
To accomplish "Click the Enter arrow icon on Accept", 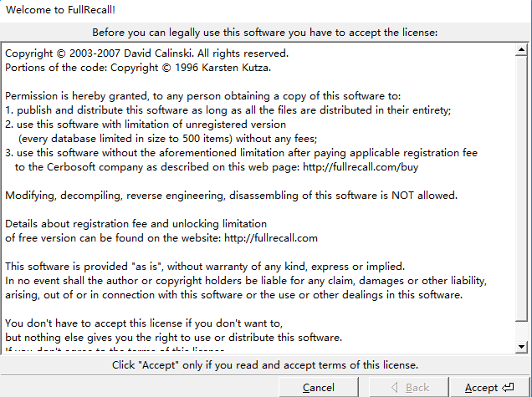I will pyautogui.click(x=509, y=387).
